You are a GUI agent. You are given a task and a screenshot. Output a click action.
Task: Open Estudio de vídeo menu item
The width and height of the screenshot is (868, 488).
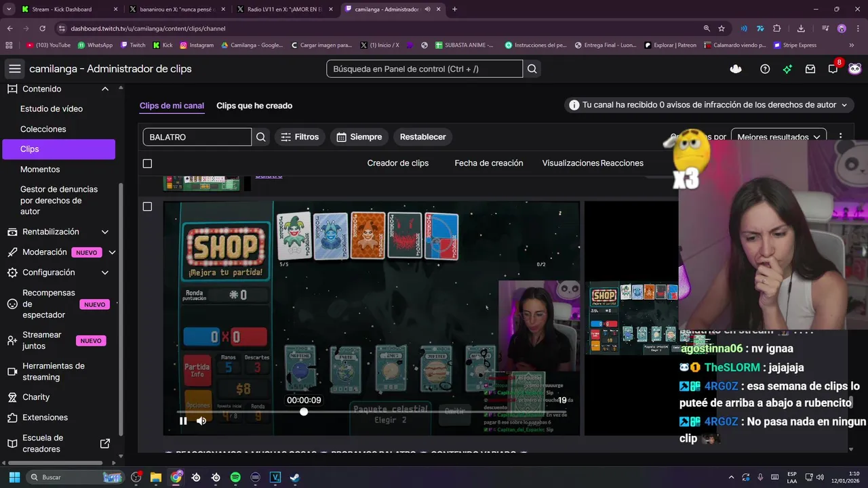pos(52,108)
